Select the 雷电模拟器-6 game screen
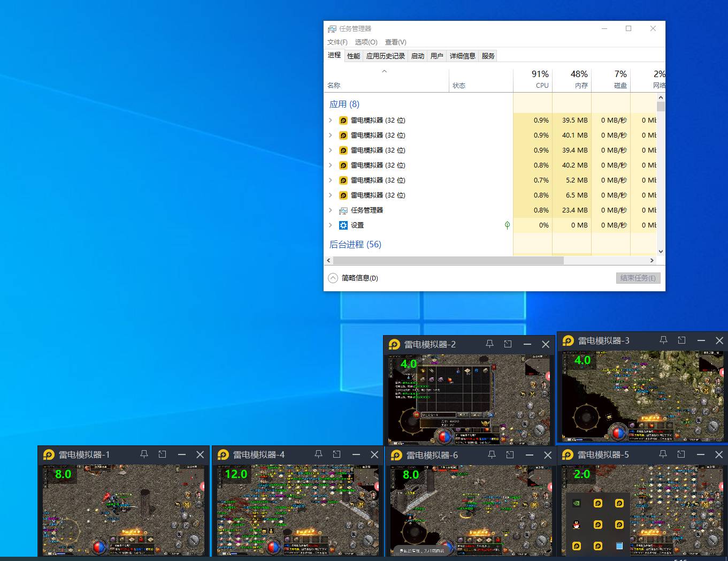728x561 pixels. [x=470, y=510]
